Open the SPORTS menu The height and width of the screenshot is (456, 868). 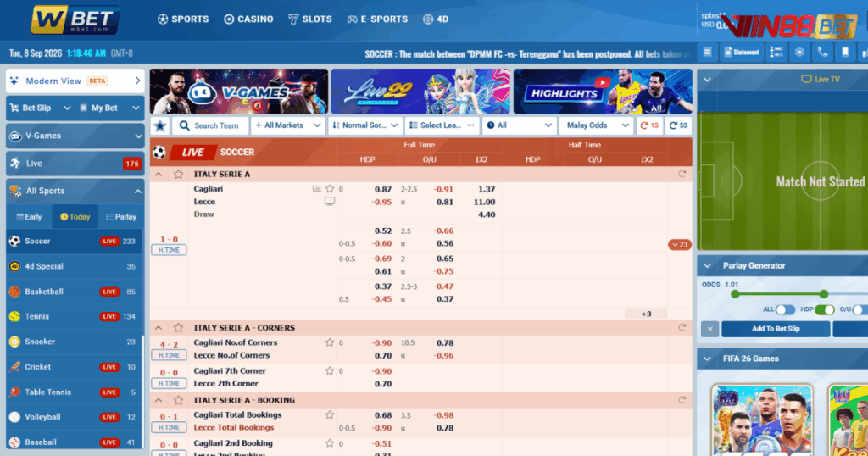tap(183, 19)
